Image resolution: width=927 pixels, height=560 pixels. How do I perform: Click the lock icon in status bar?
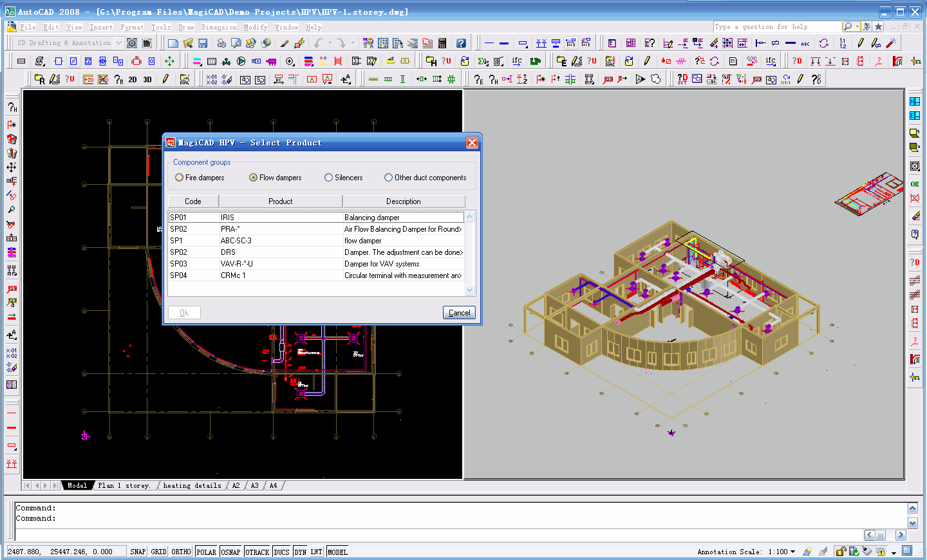[840, 551]
